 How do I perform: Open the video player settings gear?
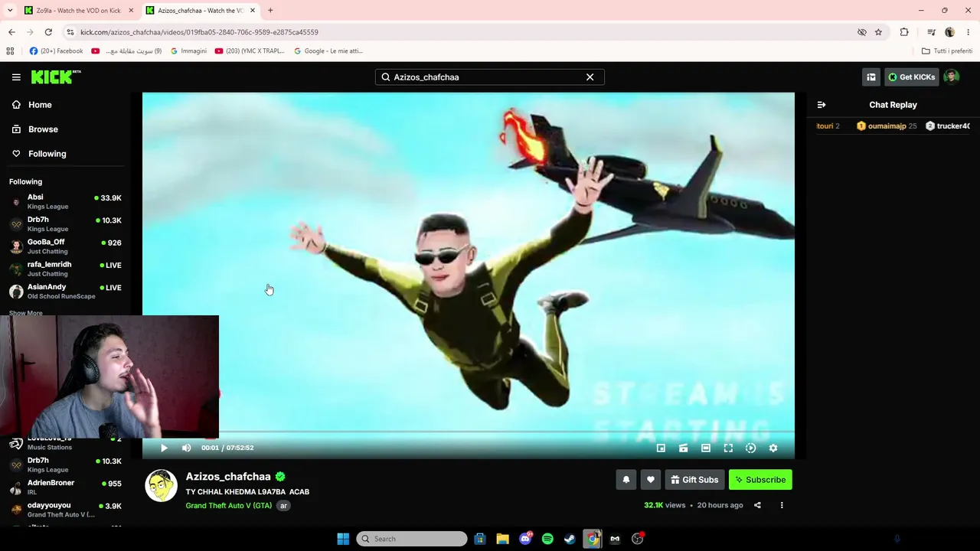773,448
